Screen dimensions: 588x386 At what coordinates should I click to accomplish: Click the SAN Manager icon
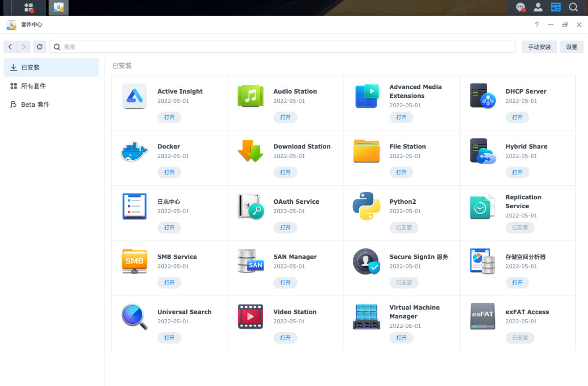[250, 261]
